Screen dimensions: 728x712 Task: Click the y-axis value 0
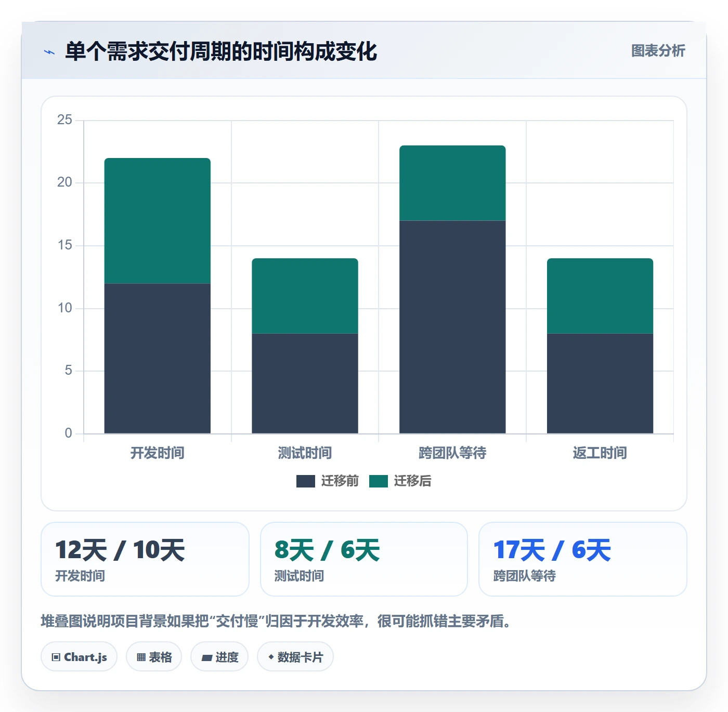pyautogui.click(x=68, y=433)
